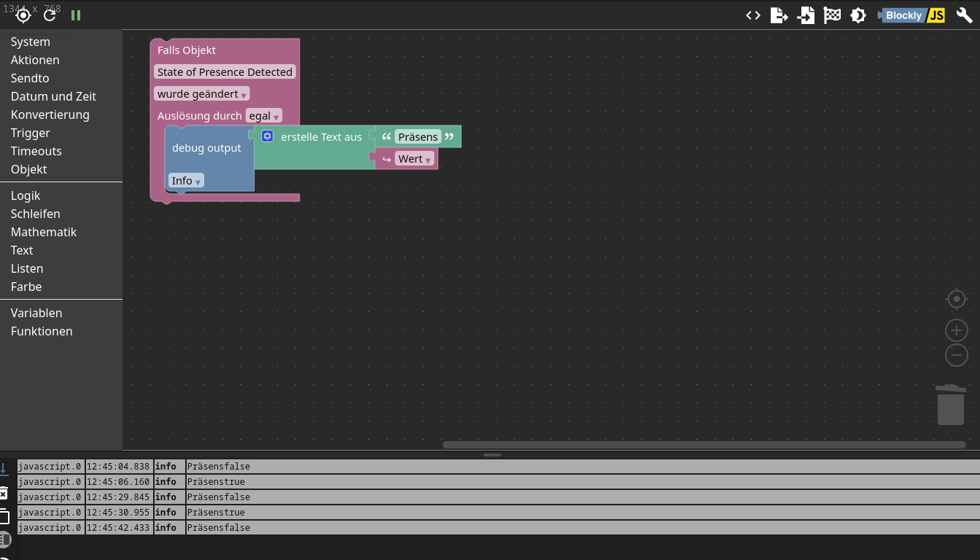980x560 pixels.
Task: Click 'Präsensfalse' in the 12:45:29.845 log row
Action: point(219,497)
